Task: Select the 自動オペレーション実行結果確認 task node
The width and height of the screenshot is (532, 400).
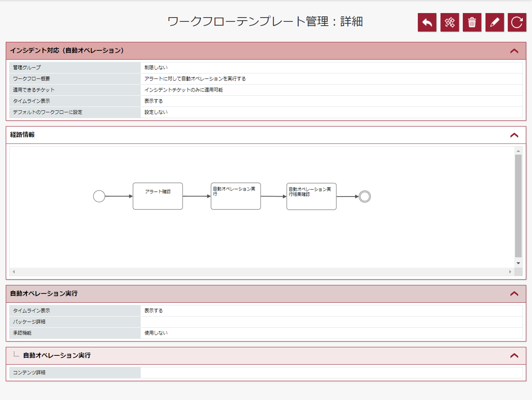Action: 311,196
